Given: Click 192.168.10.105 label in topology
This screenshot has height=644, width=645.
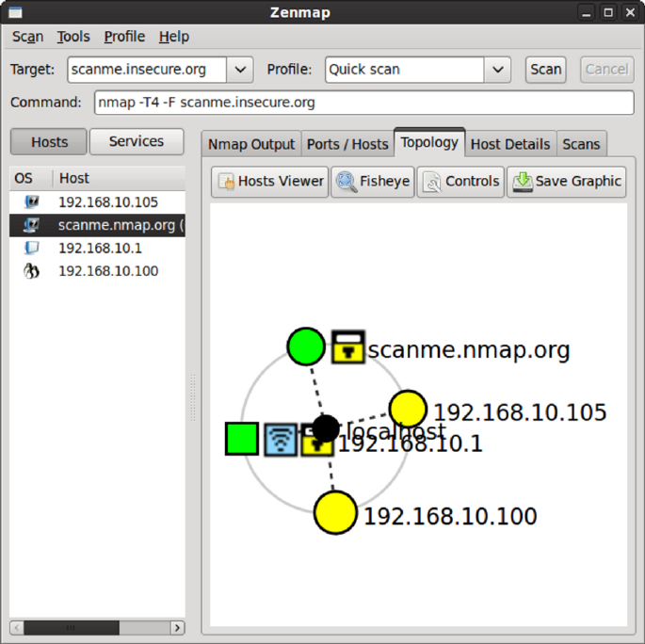Looking at the screenshot, I should click(520, 411).
